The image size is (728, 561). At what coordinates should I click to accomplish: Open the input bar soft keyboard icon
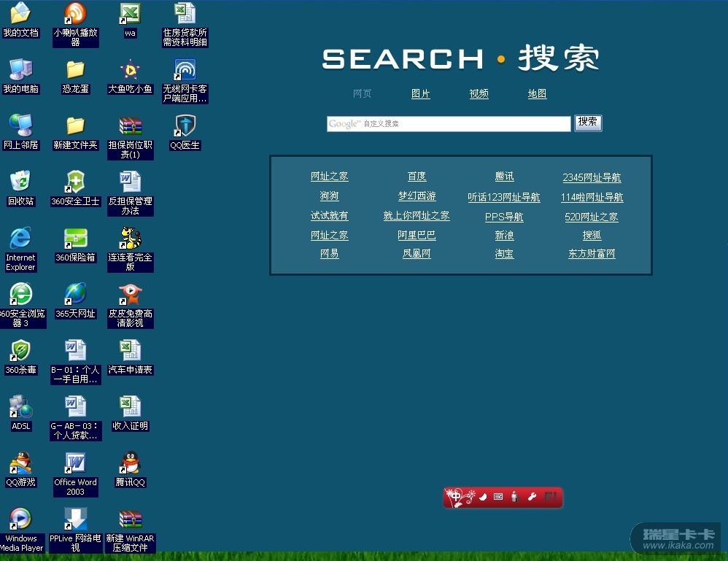tap(498, 497)
